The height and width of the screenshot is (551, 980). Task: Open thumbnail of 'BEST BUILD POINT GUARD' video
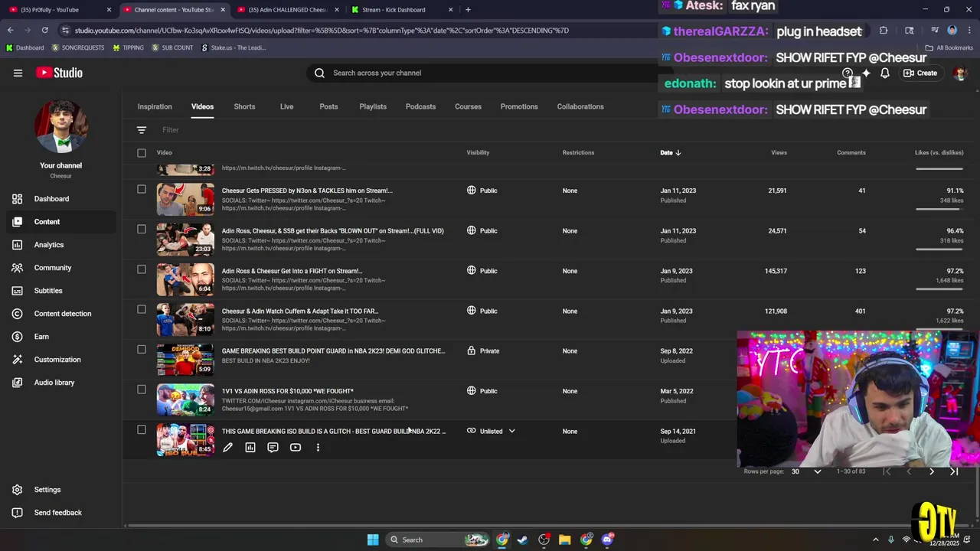click(x=185, y=359)
